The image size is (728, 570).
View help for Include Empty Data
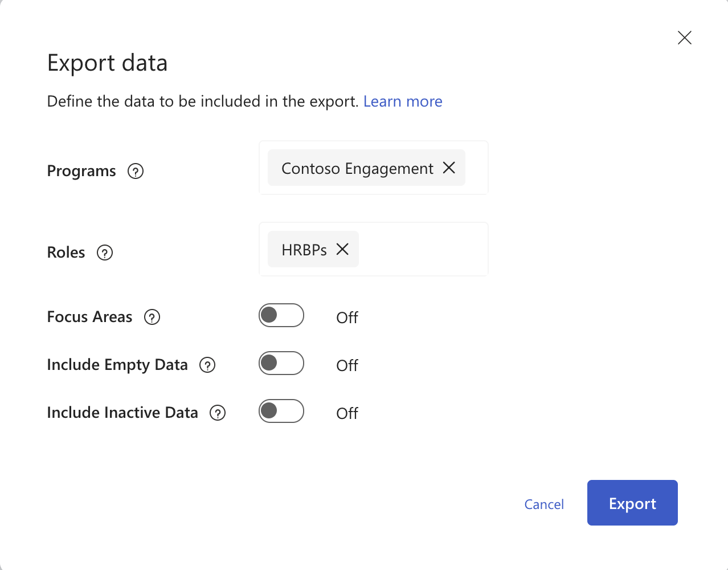tap(208, 365)
